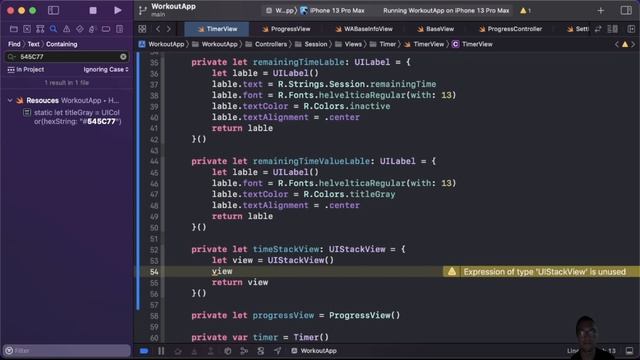Collapse the Resouces result group

pyautogui.click(x=10, y=100)
